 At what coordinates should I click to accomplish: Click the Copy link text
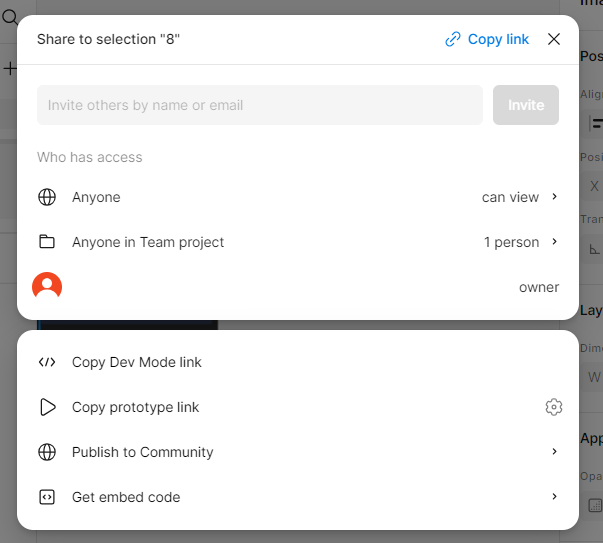498,39
